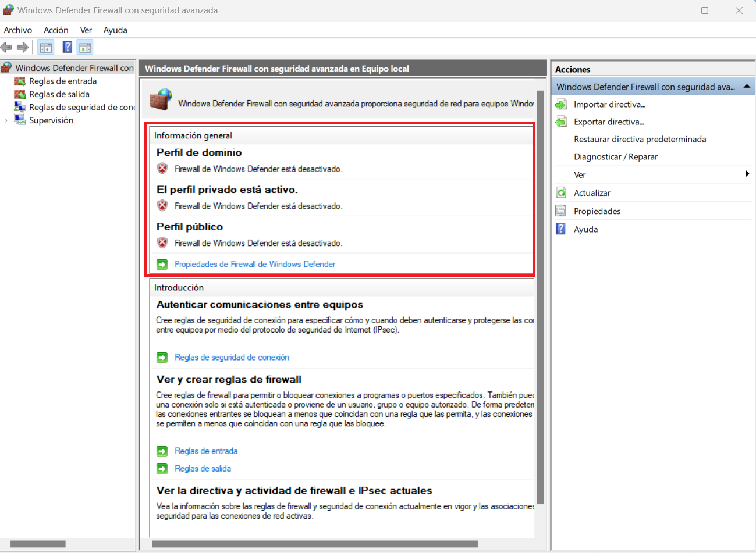Collapse the Acciones section header arrow
Viewport: 756px width, 553px height.
click(x=747, y=87)
